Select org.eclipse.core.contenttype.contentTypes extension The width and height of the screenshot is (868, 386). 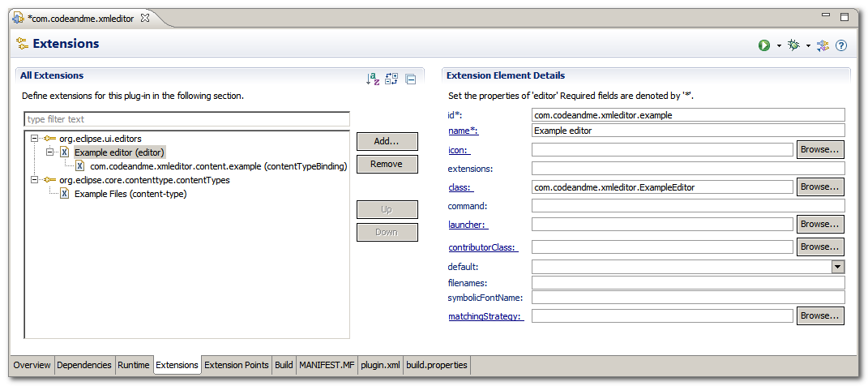(x=144, y=180)
